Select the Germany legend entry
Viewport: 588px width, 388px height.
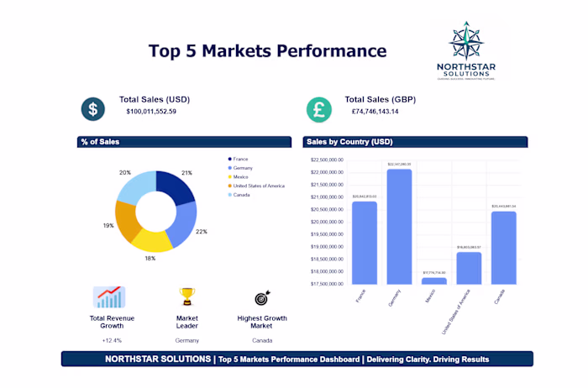pyautogui.click(x=240, y=168)
